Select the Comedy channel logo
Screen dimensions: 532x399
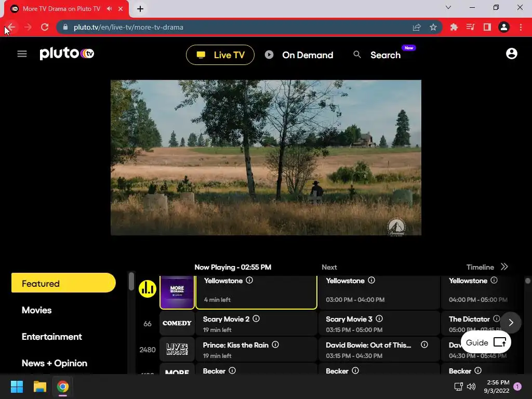[x=177, y=323]
